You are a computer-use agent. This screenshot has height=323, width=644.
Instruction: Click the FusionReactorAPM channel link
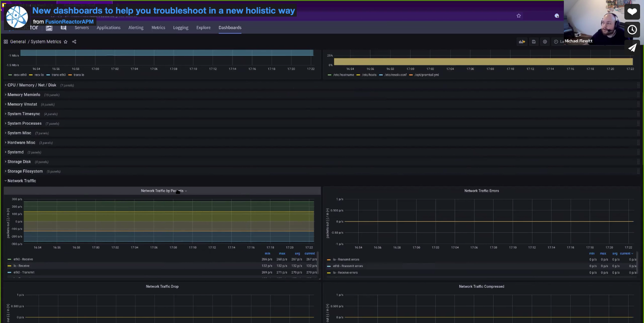point(69,22)
